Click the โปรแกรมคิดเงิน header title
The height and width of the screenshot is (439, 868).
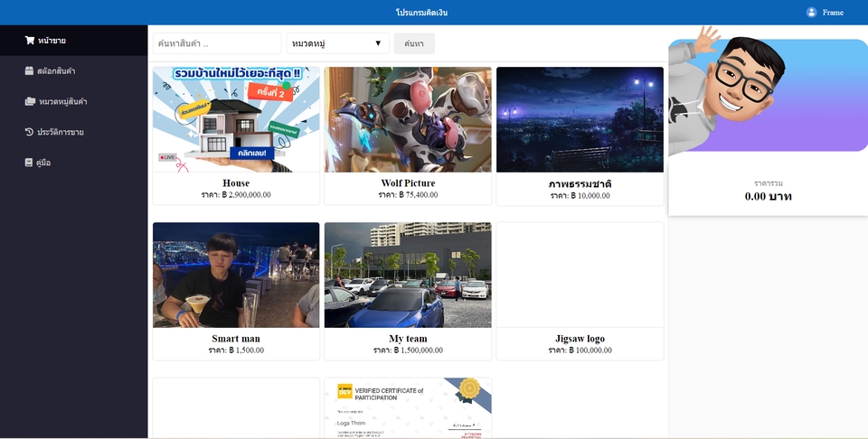(x=422, y=12)
